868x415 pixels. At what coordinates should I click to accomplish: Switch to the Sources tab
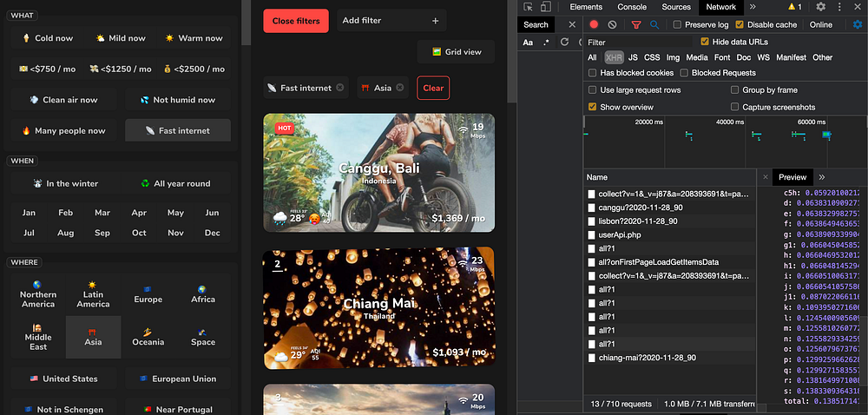click(x=676, y=7)
